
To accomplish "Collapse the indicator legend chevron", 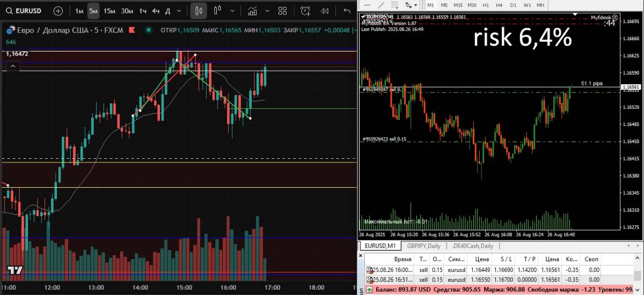I will click(13, 66).
